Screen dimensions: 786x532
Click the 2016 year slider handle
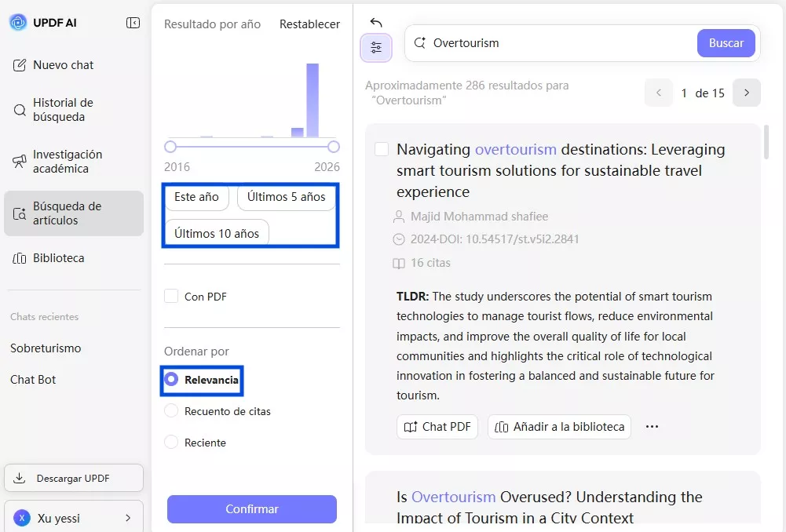click(x=170, y=147)
